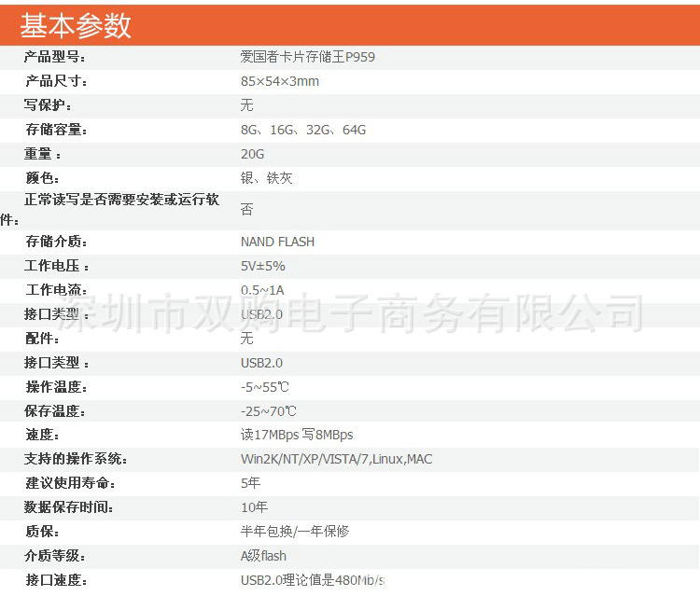This screenshot has height=610, width=700.
Task: Select the 颜色 label
Action: [x=42, y=178]
